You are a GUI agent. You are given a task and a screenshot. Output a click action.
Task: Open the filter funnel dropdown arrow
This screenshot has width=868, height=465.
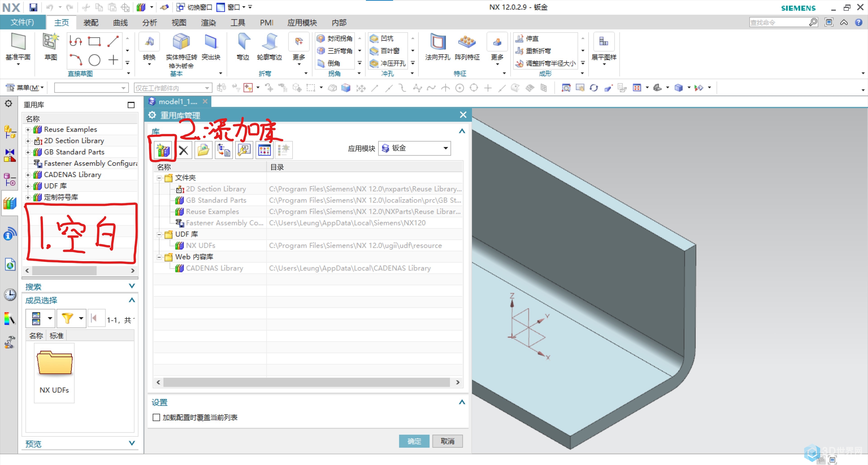[x=81, y=318]
